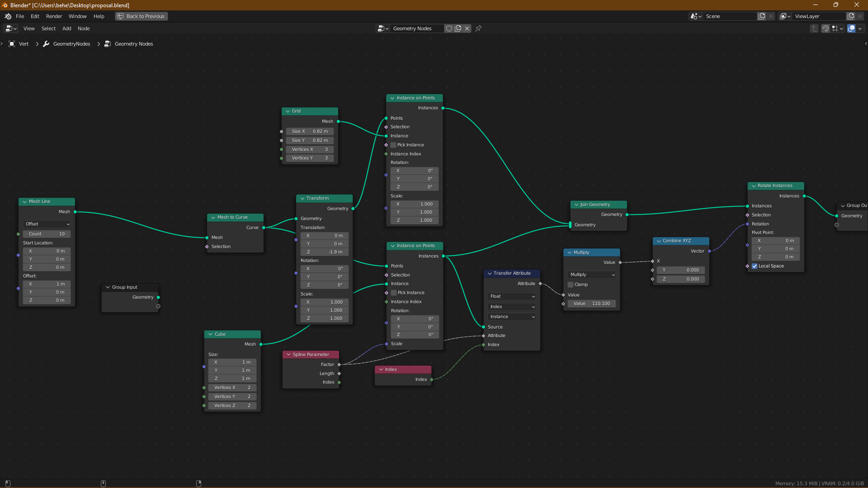
Task: Collapse the Join Geometry node
Action: 576,205
